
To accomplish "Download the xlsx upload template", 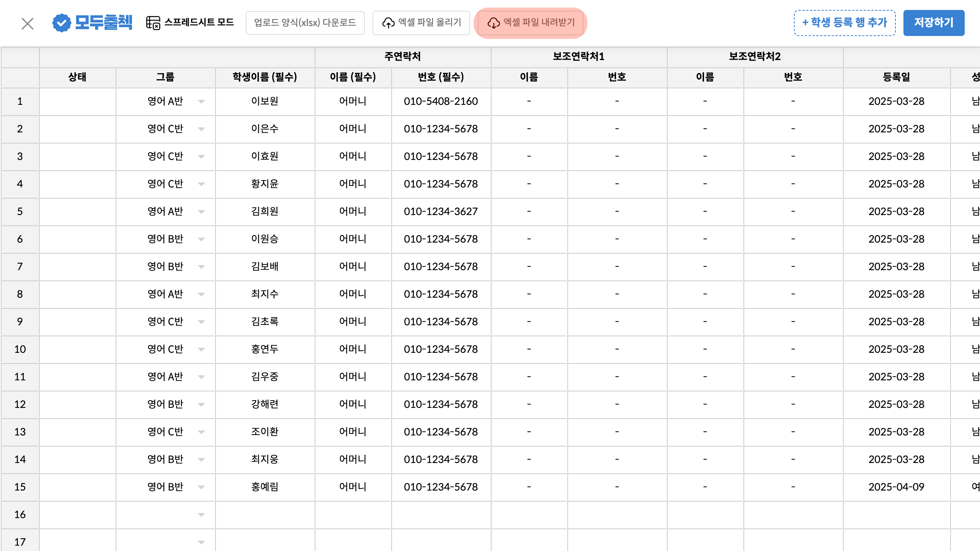I will [x=305, y=23].
